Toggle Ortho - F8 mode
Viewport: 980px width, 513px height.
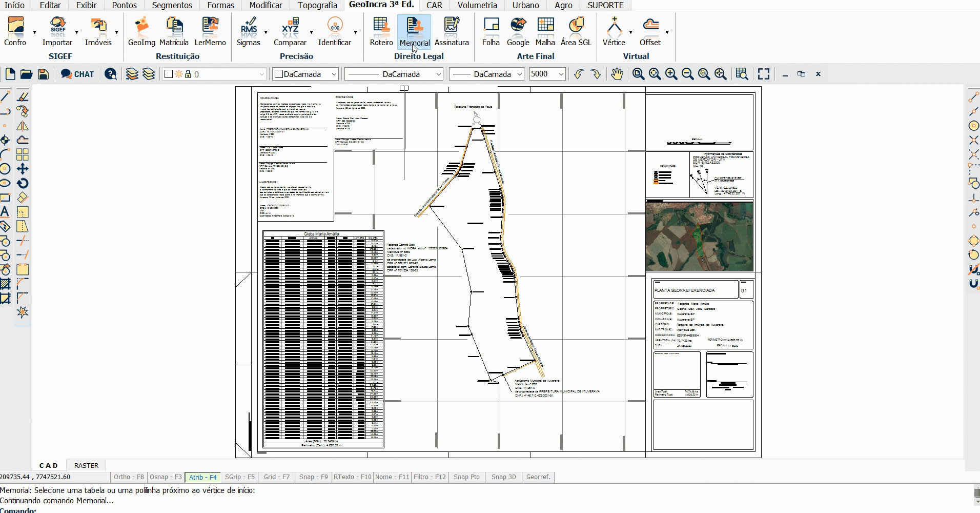coord(129,477)
